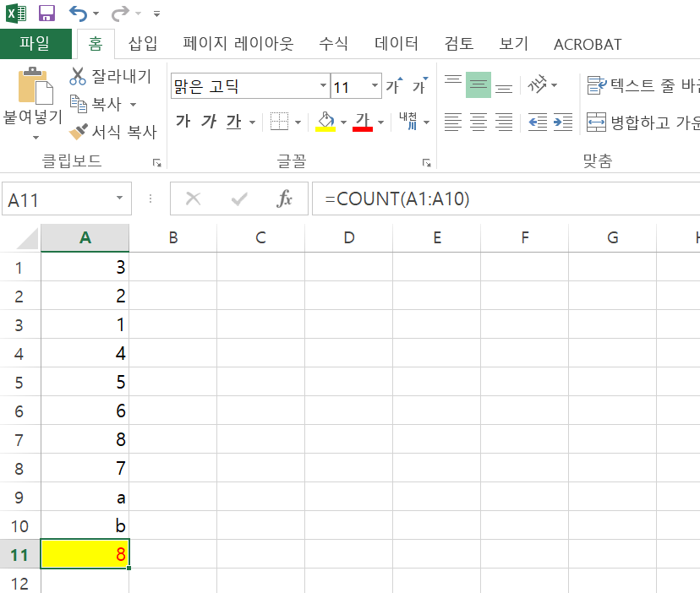The image size is (700, 593).
Task: Decrease font size with the smaller 가 icon
Action: (420, 85)
